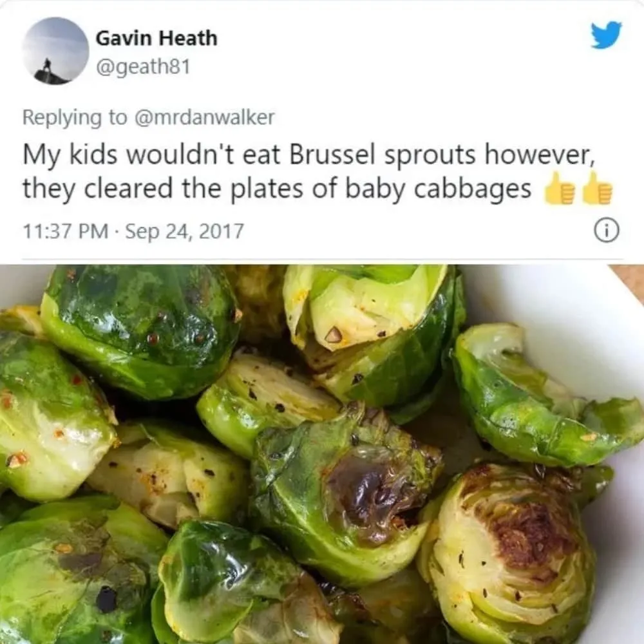Open the Gavin Heath display name
644x644 pixels.
pyautogui.click(x=156, y=38)
